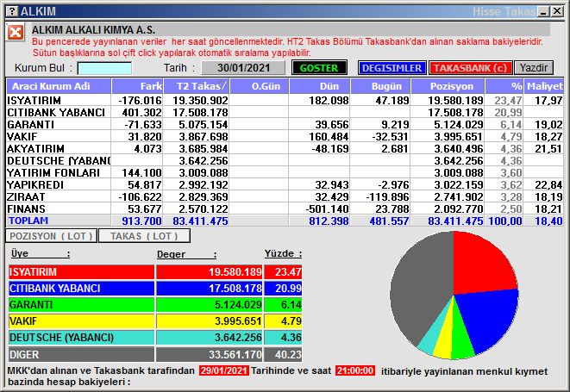Focus the Kurum Bul search field
570x392 pixels.
(104, 68)
